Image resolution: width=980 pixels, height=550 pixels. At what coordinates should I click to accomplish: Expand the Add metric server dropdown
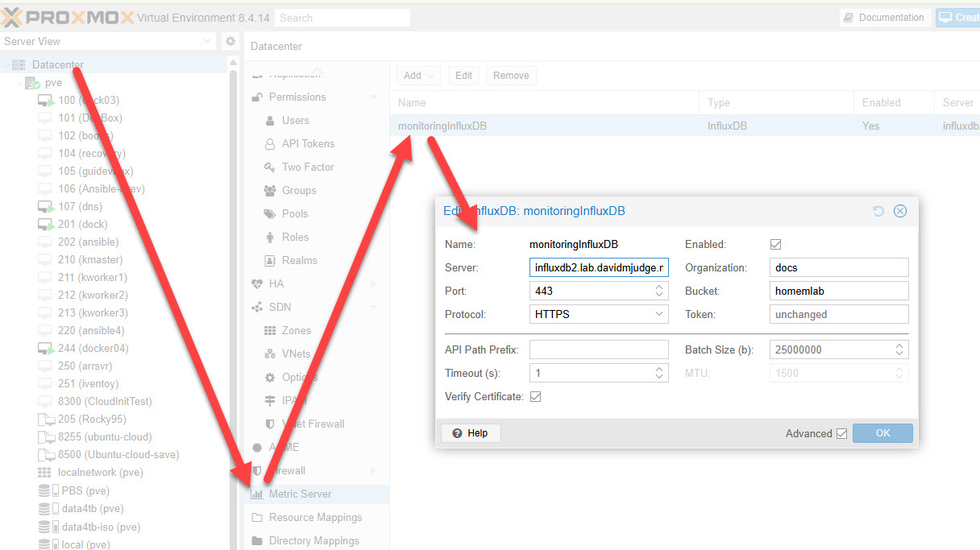tap(417, 76)
